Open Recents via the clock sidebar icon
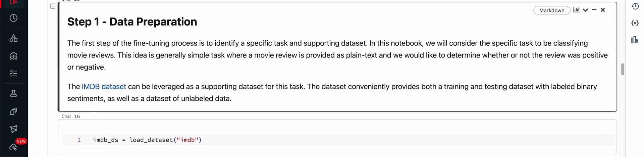644x157 pixels. coord(13,18)
